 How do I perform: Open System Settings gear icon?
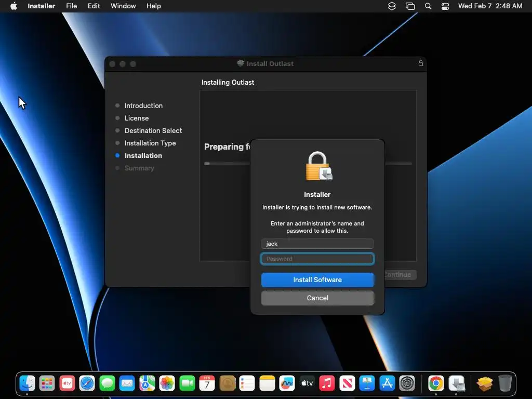click(x=407, y=383)
